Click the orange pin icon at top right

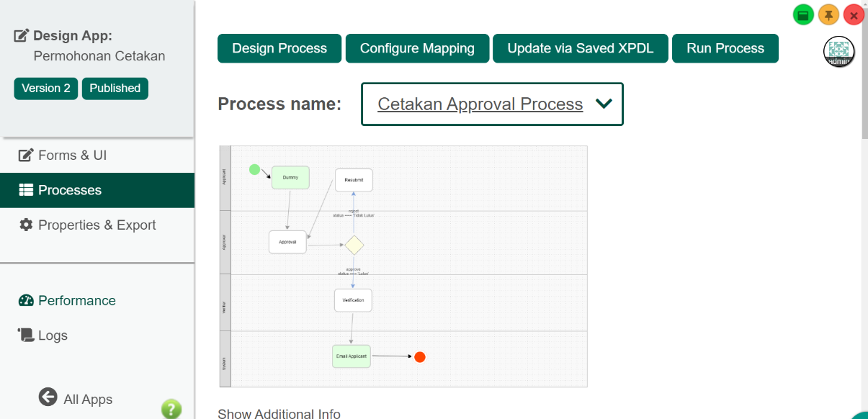[x=828, y=15]
